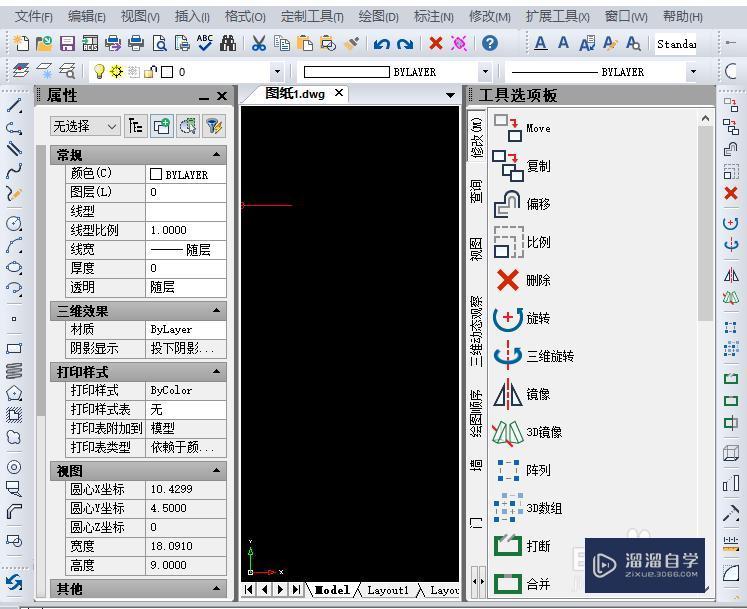This screenshot has width=747, height=609.
Task: Collapse the 视图 section
Action: pyautogui.click(x=217, y=470)
